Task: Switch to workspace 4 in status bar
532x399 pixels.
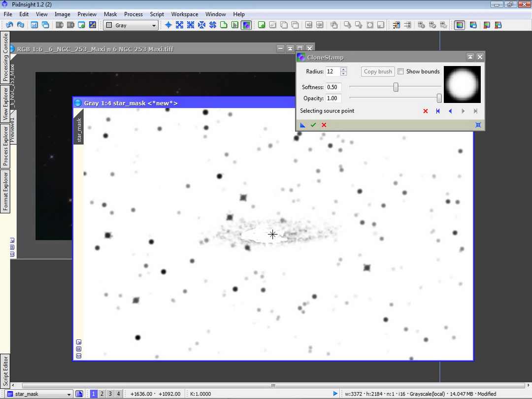Action: point(118,394)
